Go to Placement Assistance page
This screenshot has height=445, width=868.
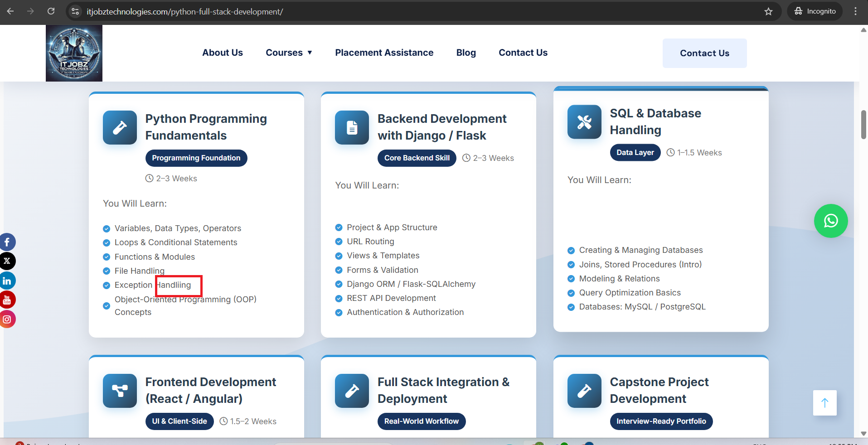[x=384, y=53]
